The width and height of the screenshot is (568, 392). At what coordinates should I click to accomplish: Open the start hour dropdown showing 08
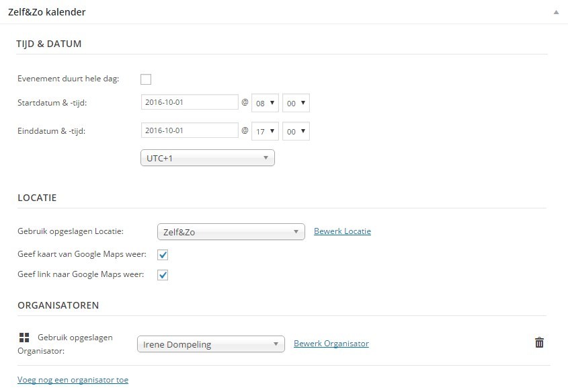[x=265, y=103]
